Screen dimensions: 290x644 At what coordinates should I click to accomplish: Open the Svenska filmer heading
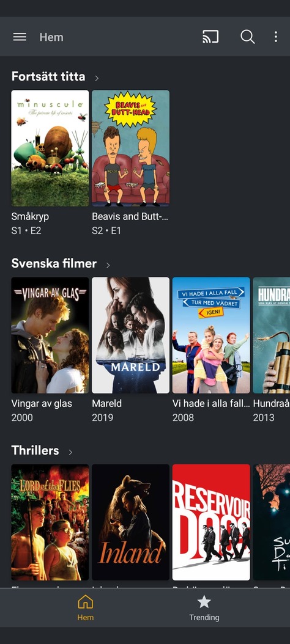54,263
